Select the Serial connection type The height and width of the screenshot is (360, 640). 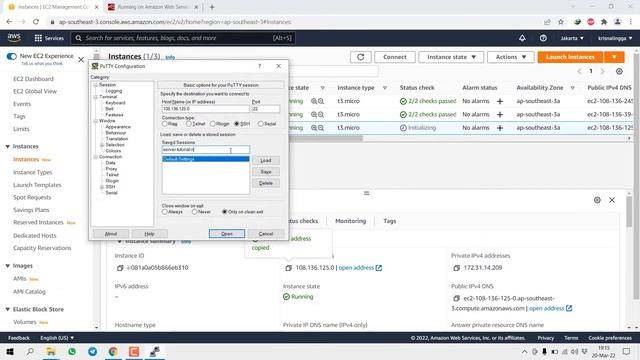click(x=260, y=124)
